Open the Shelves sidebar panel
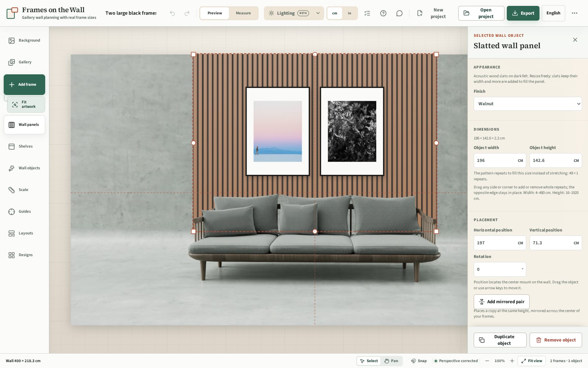 click(x=25, y=146)
